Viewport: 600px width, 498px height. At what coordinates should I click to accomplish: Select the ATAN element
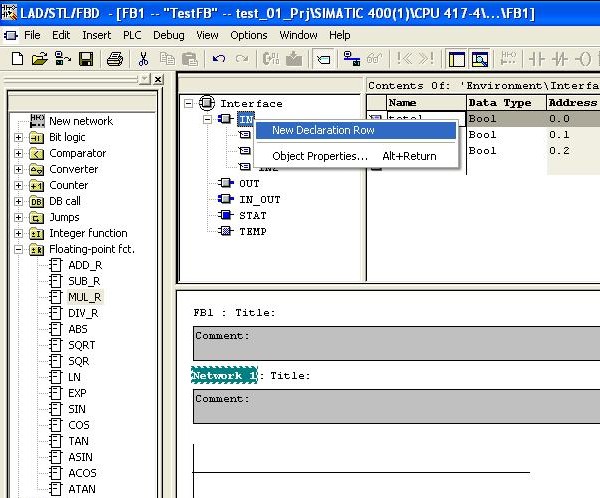click(82, 489)
